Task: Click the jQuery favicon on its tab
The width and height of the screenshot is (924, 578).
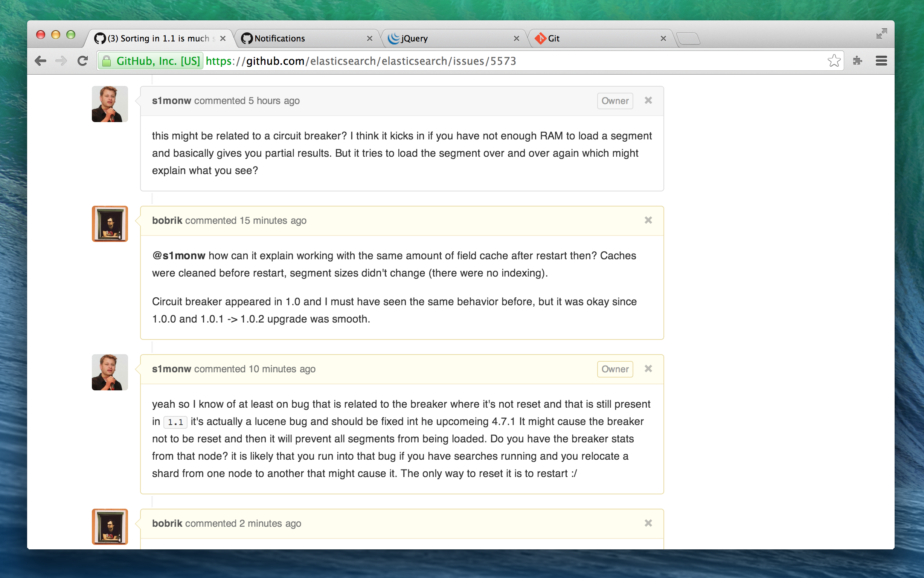Action: (393, 38)
